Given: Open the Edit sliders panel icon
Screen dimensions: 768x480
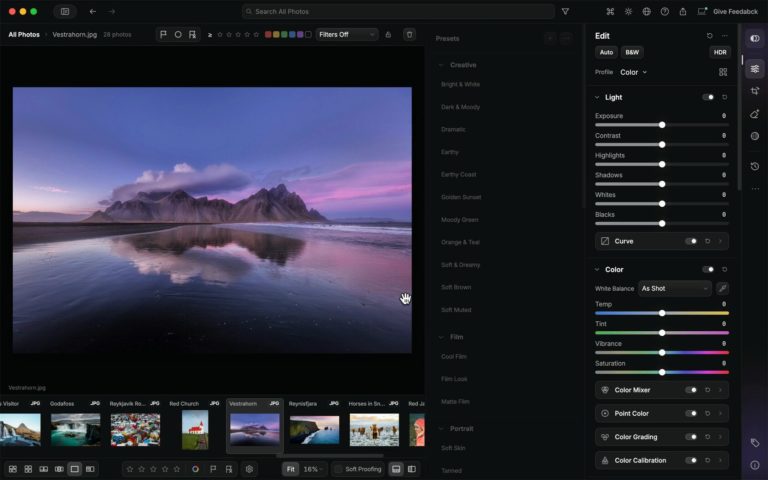Looking at the screenshot, I should click(x=755, y=69).
